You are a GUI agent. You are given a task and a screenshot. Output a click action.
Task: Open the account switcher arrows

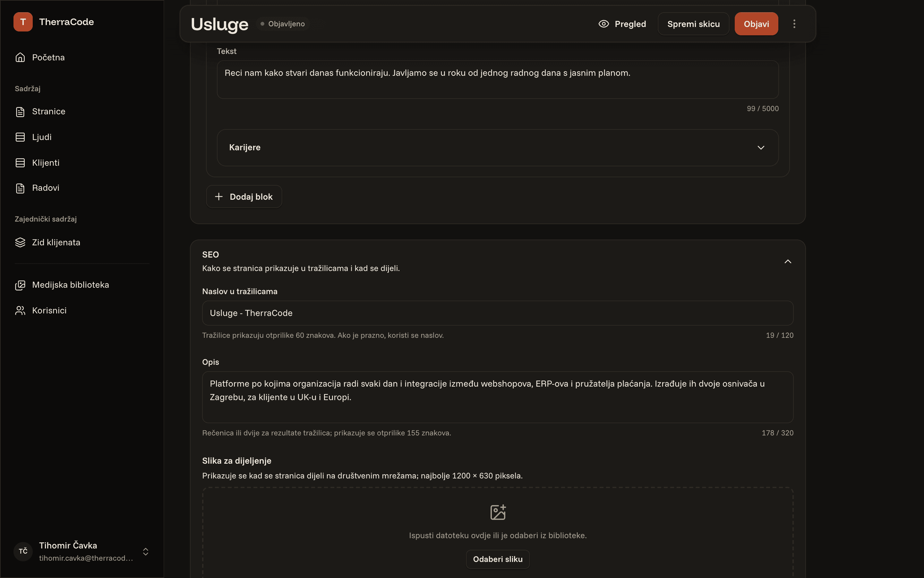[145, 551]
